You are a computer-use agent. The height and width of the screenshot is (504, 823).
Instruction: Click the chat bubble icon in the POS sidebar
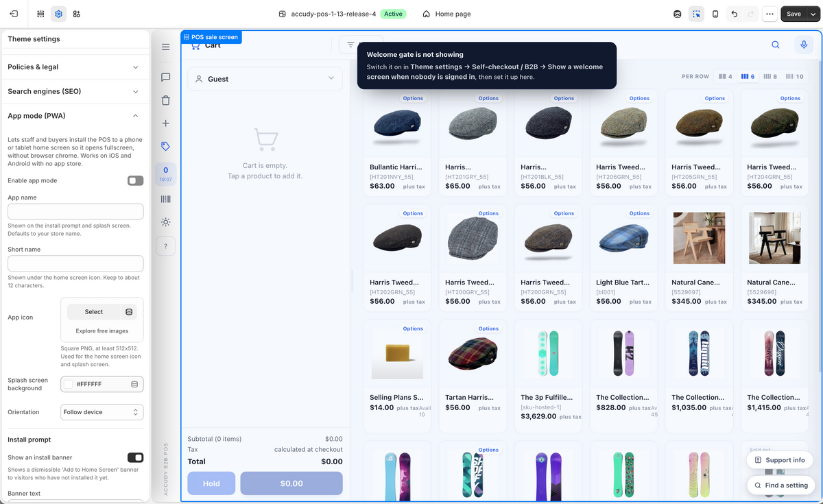point(165,77)
